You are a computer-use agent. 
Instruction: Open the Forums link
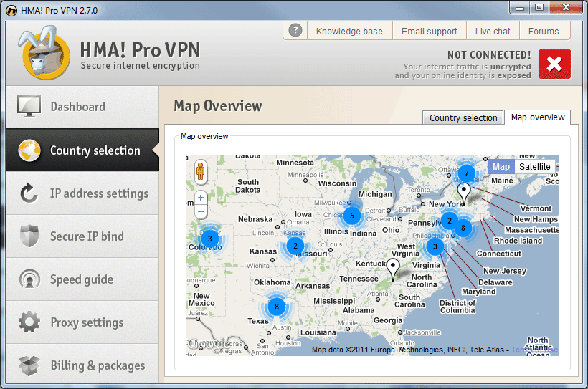(544, 31)
